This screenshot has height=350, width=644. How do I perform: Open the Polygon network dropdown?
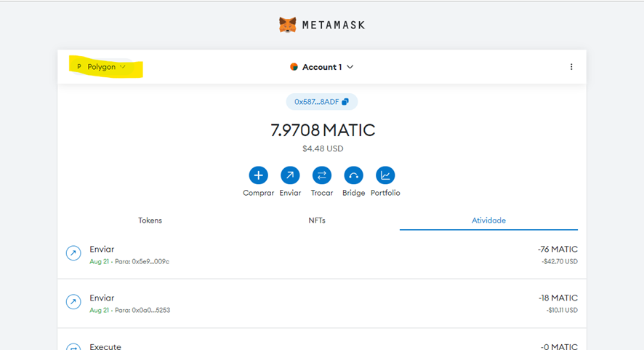click(x=102, y=67)
